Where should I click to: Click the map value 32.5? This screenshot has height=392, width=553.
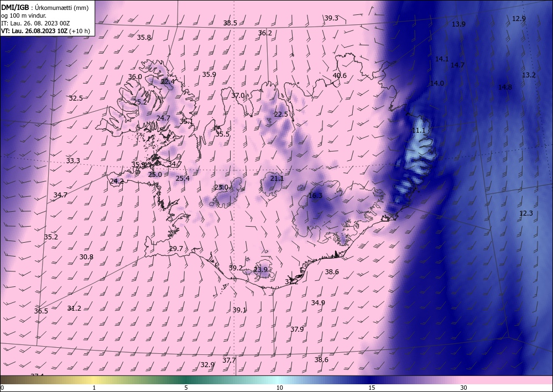76,98
